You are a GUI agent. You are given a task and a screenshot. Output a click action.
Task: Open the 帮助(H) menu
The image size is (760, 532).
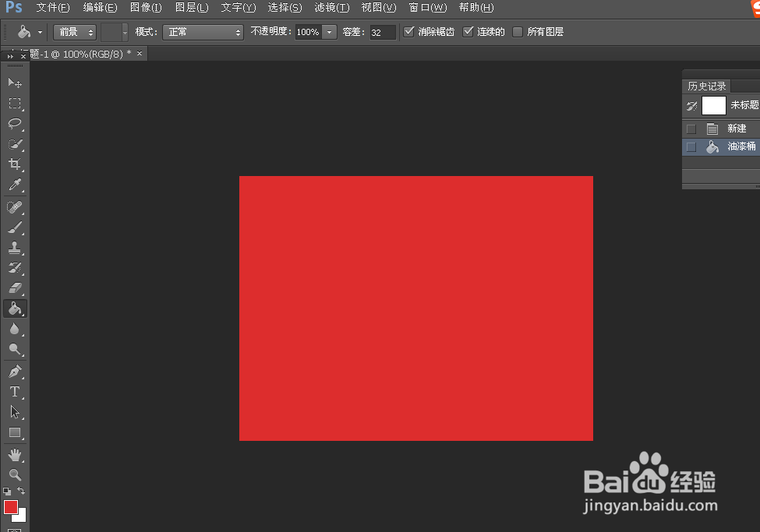[x=476, y=7]
